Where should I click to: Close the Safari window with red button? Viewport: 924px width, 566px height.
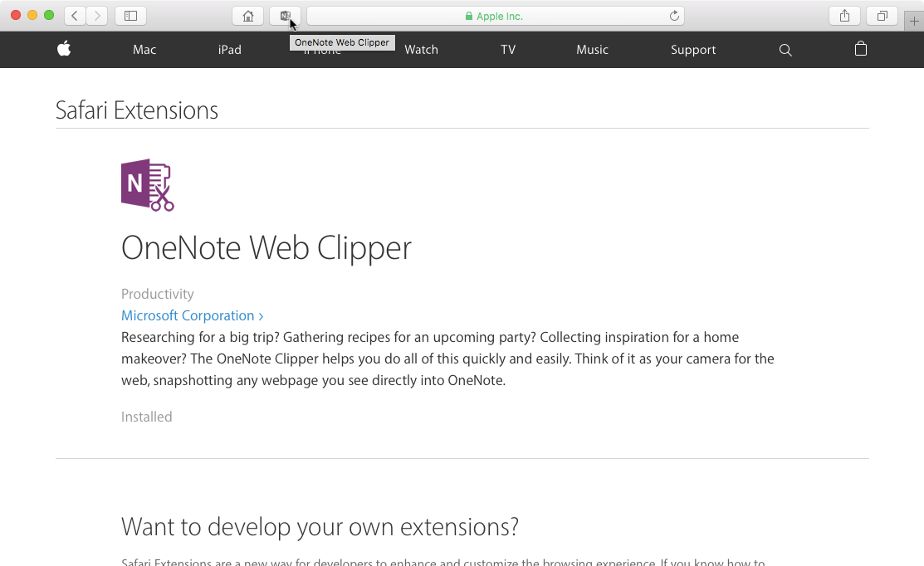tap(16, 15)
